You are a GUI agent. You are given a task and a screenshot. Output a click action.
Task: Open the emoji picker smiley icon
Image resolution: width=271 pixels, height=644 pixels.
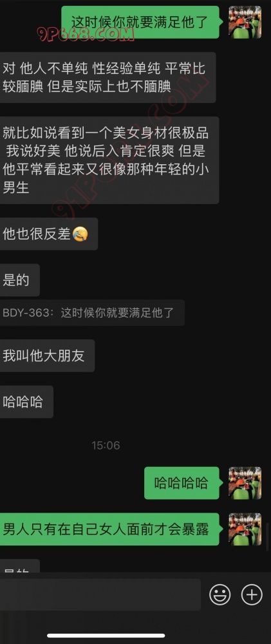coord(220,594)
